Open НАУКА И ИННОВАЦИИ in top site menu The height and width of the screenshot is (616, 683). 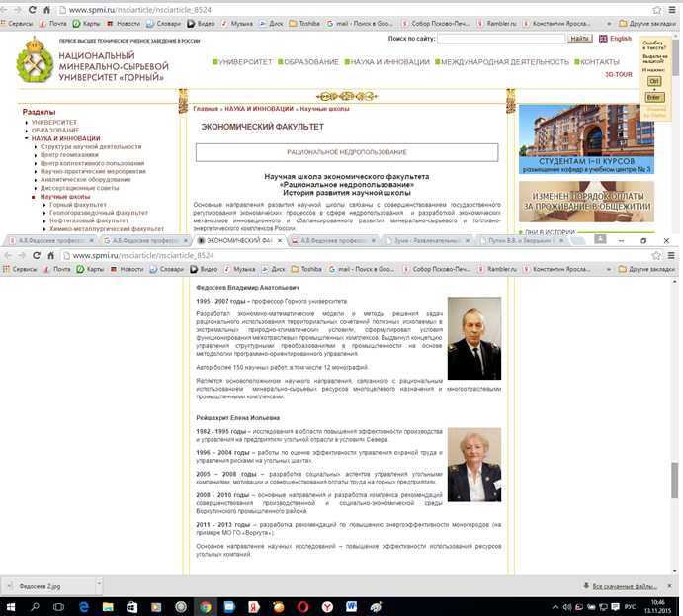point(386,62)
